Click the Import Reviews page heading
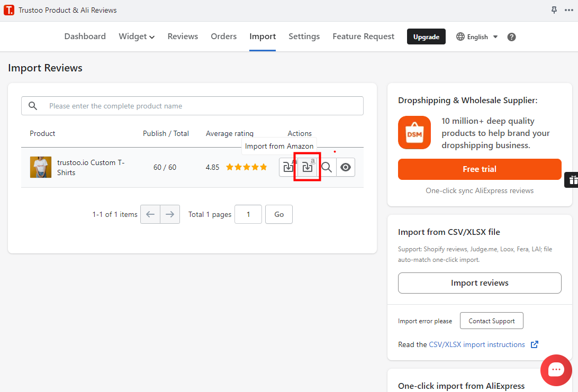This screenshot has height=392, width=578. point(46,68)
